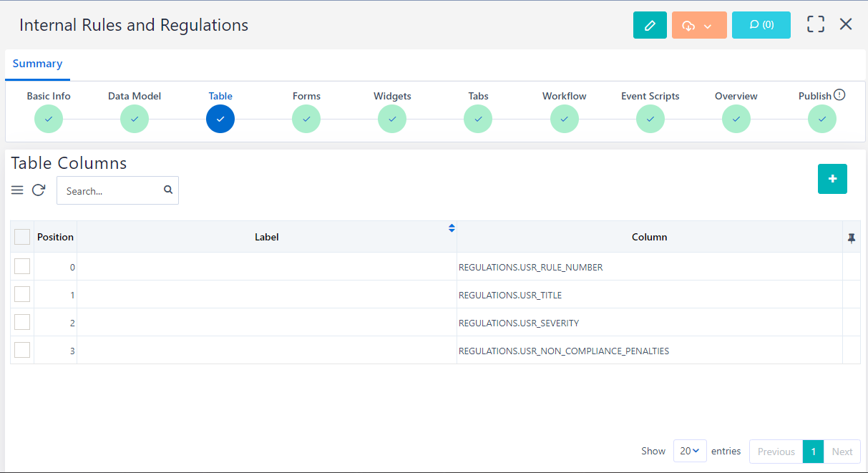
Task: Check the row for USR_SEVERITY
Action: [22, 323]
